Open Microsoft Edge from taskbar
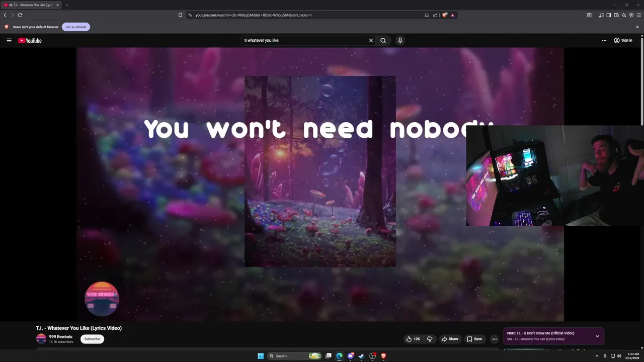Screen dimensions: 644x362 [340, 356]
